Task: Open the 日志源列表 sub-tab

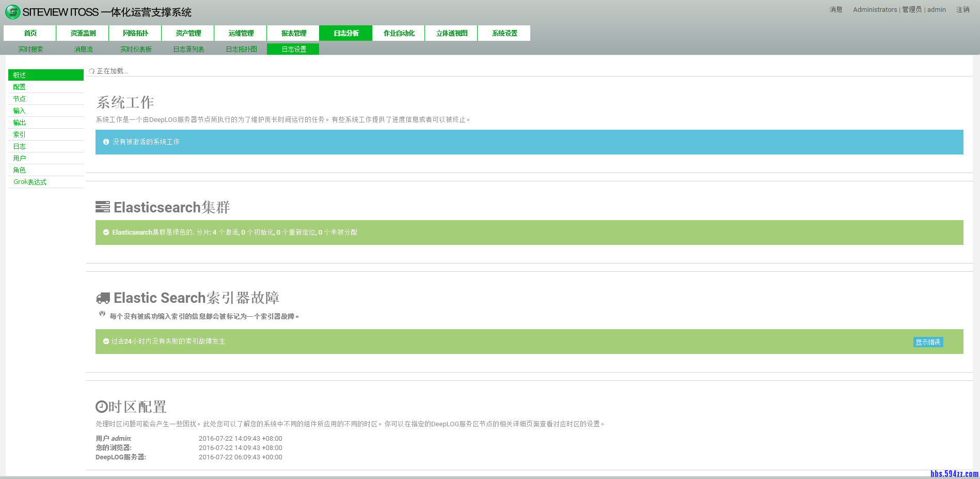Action: (189, 49)
